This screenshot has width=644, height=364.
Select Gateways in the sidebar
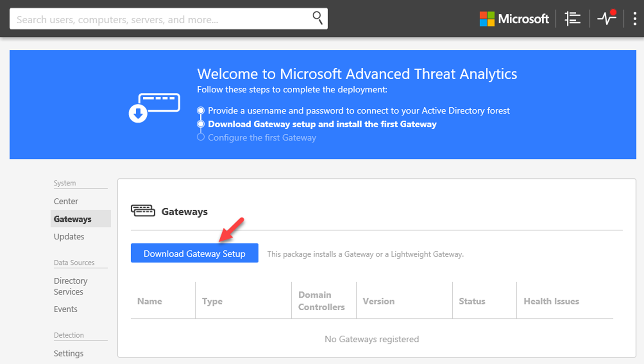point(80,219)
